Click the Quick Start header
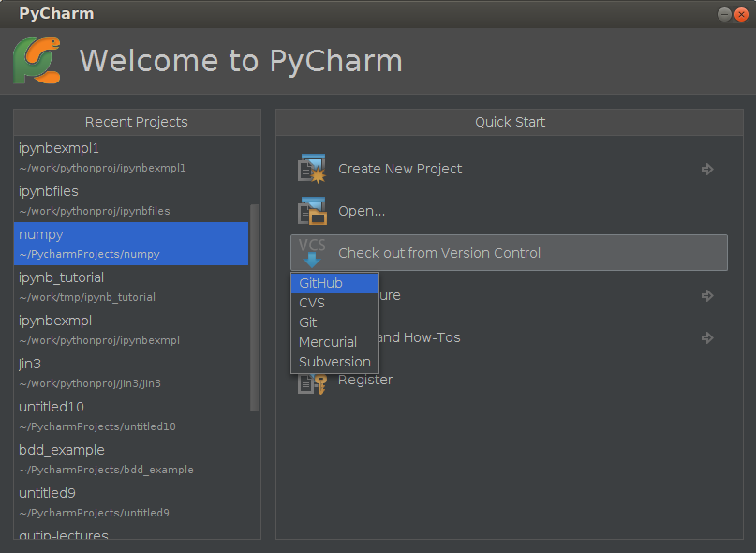The height and width of the screenshot is (553, 756). click(510, 122)
